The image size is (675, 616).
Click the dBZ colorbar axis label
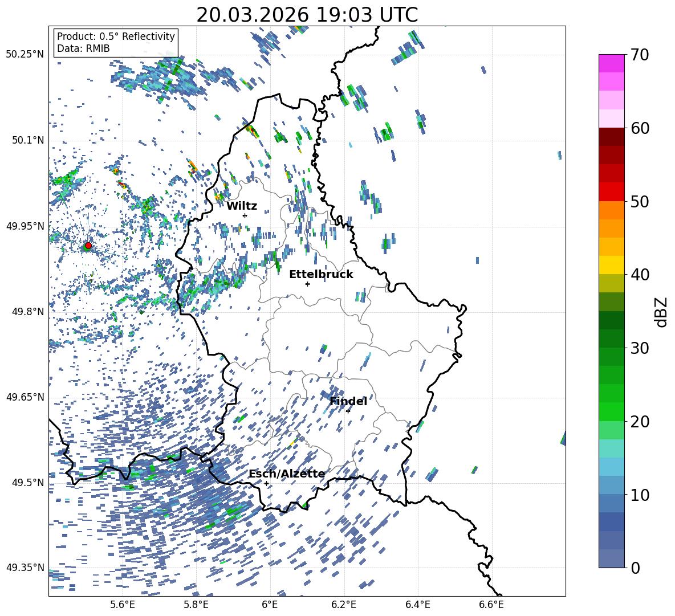pos(661,312)
